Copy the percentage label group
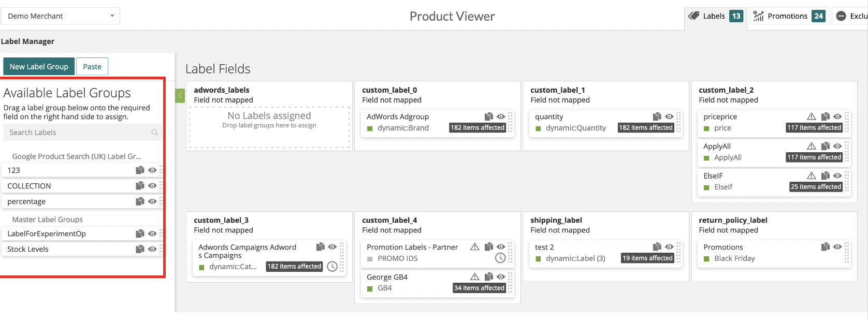868x320 pixels. (140, 201)
